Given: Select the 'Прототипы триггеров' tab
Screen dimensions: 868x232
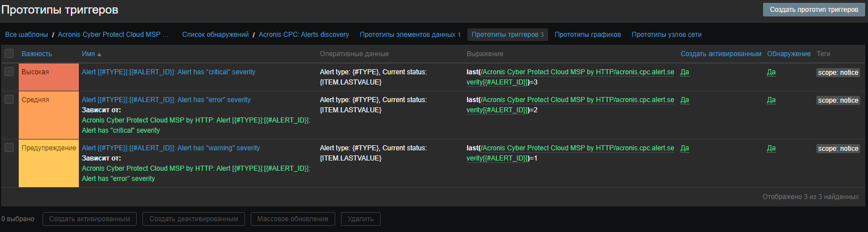Looking at the screenshot, I should [507, 35].
